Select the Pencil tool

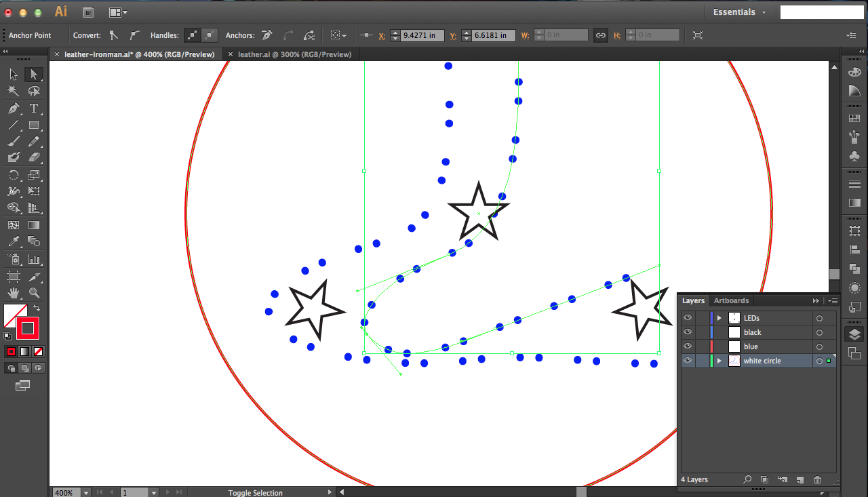33,142
